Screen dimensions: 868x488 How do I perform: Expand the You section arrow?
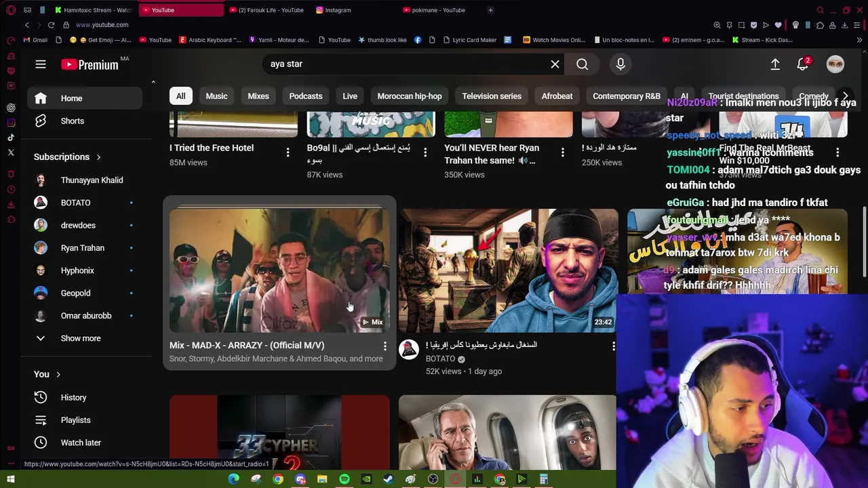click(x=58, y=374)
